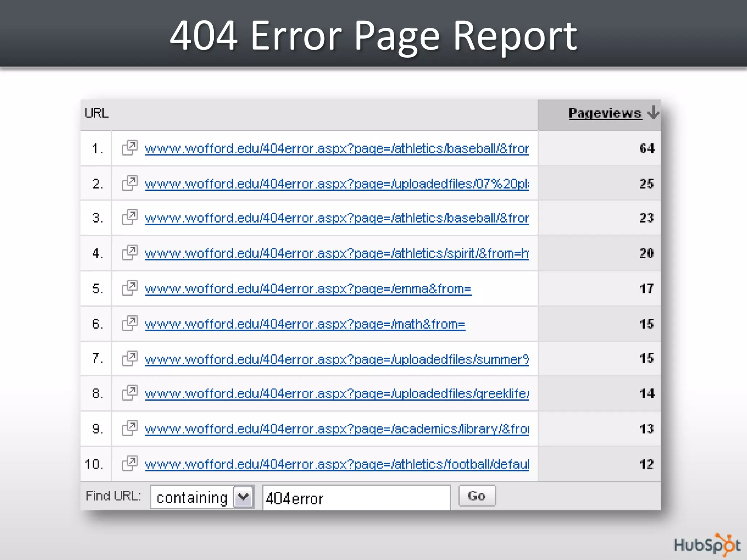
Task: Select the pageviews value 20
Action: pos(647,253)
